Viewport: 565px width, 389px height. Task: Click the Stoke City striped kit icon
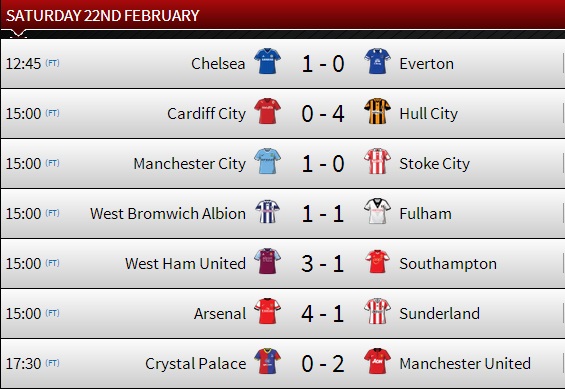click(377, 161)
